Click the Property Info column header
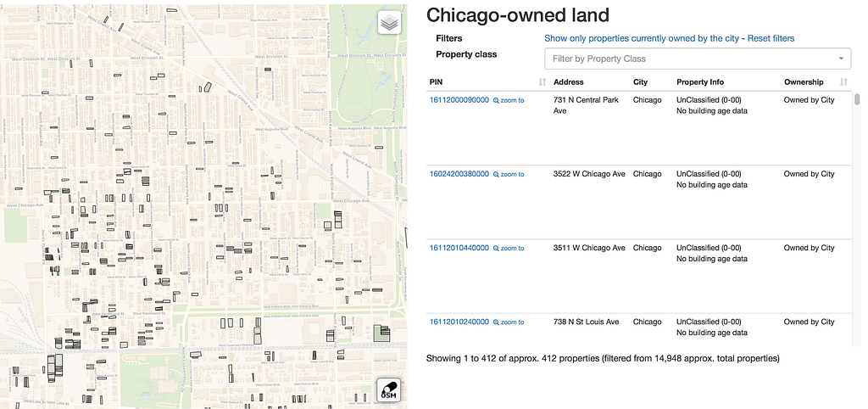Viewport: 868px width, 409px height. [x=699, y=82]
